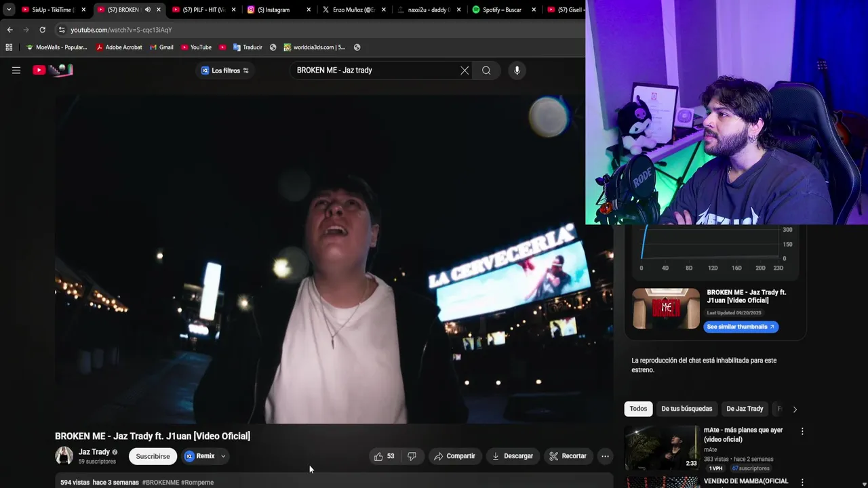Open mAte video three-dot options
This screenshot has width=868, height=488.
tap(802, 432)
